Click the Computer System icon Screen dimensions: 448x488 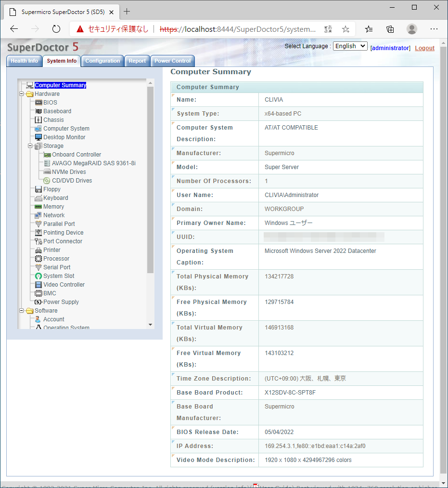click(x=38, y=129)
